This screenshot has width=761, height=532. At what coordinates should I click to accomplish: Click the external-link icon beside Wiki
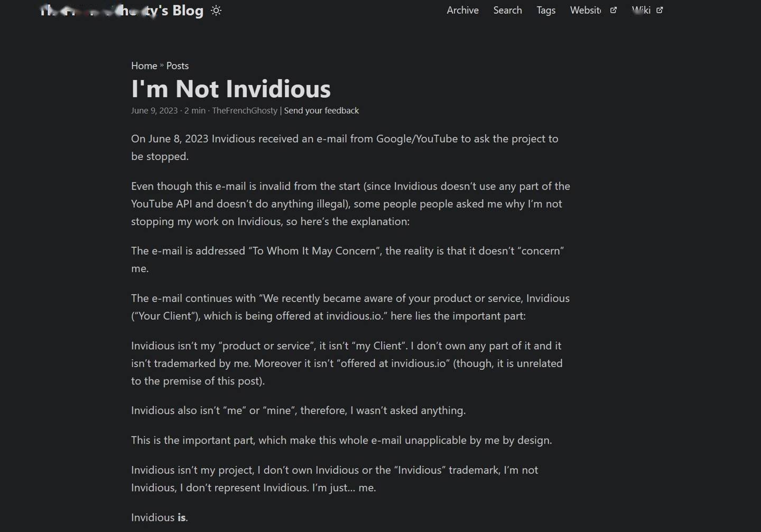click(x=660, y=10)
